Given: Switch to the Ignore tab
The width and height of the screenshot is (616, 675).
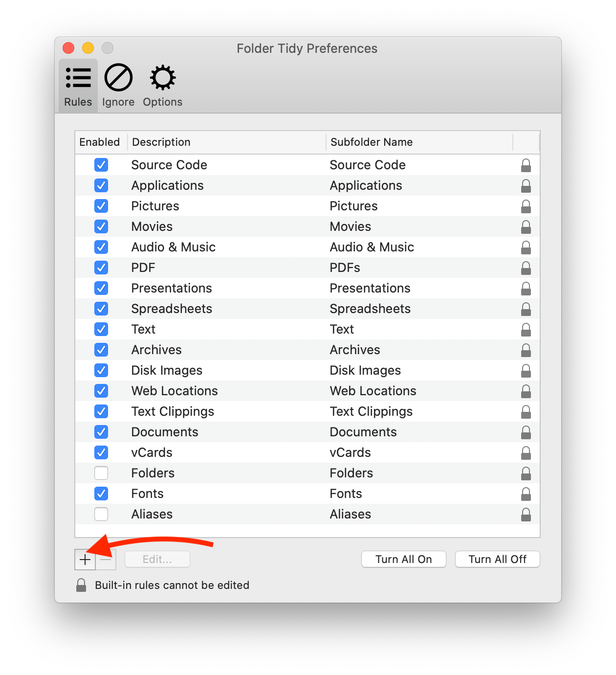Looking at the screenshot, I should 118,86.
